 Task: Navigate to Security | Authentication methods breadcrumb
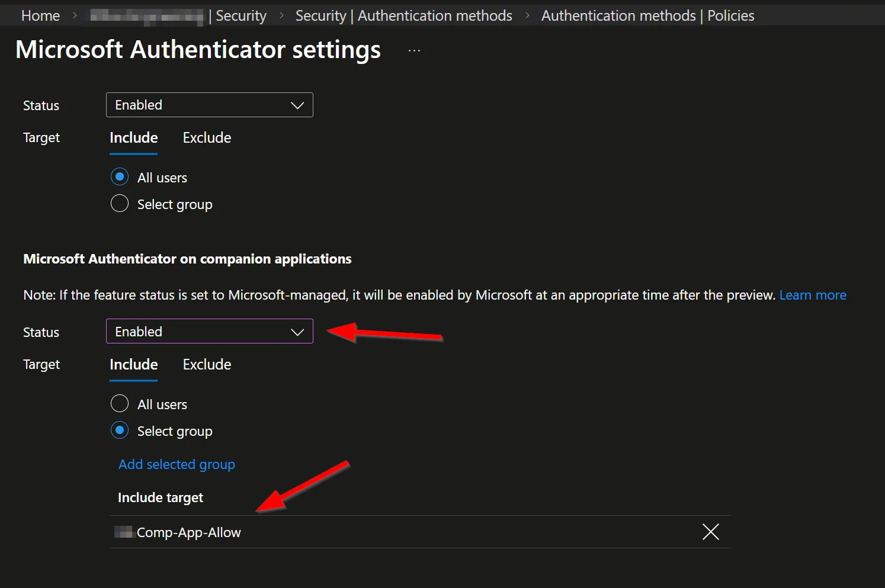(404, 16)
